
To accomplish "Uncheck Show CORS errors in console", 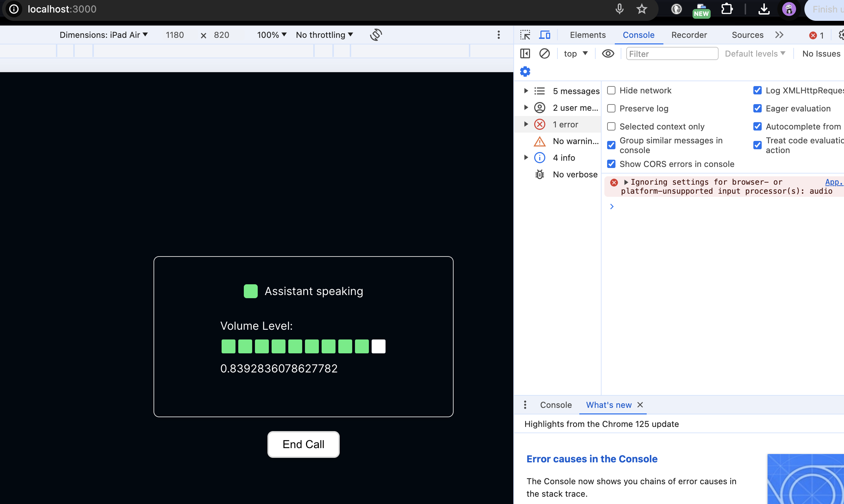I will (x=611, y=164).
